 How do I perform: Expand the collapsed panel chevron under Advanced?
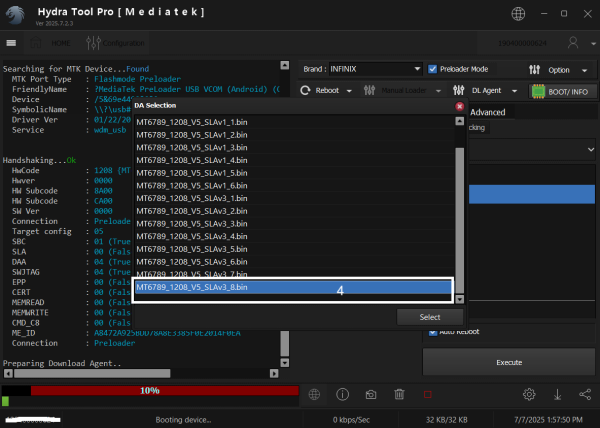591,150
